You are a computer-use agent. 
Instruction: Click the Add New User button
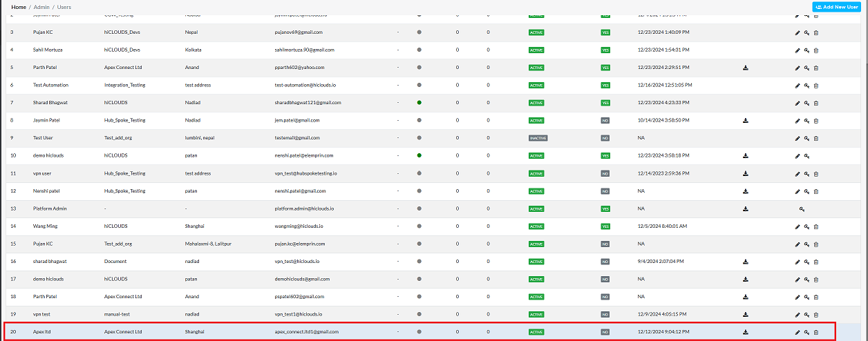coord(836,7)
